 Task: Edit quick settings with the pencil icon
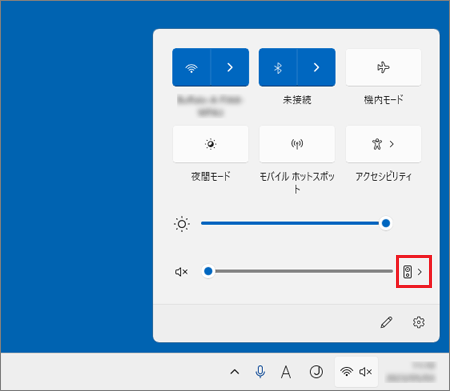(386, 322)
